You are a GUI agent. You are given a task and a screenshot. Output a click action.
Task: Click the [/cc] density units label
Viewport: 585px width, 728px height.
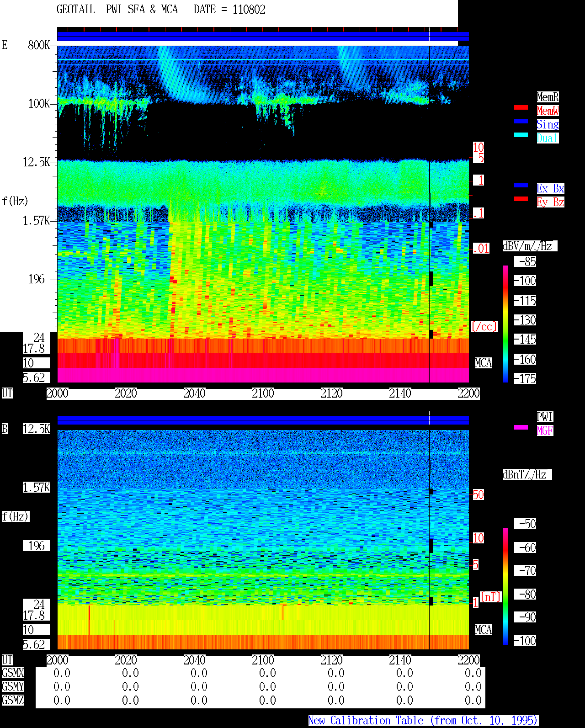click(484, 326)
